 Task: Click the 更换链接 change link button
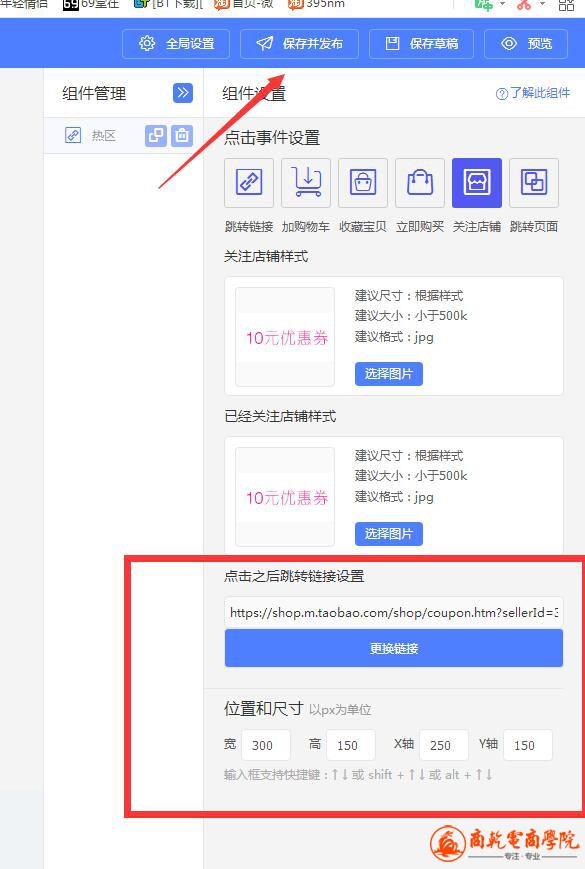coord(394,648)
